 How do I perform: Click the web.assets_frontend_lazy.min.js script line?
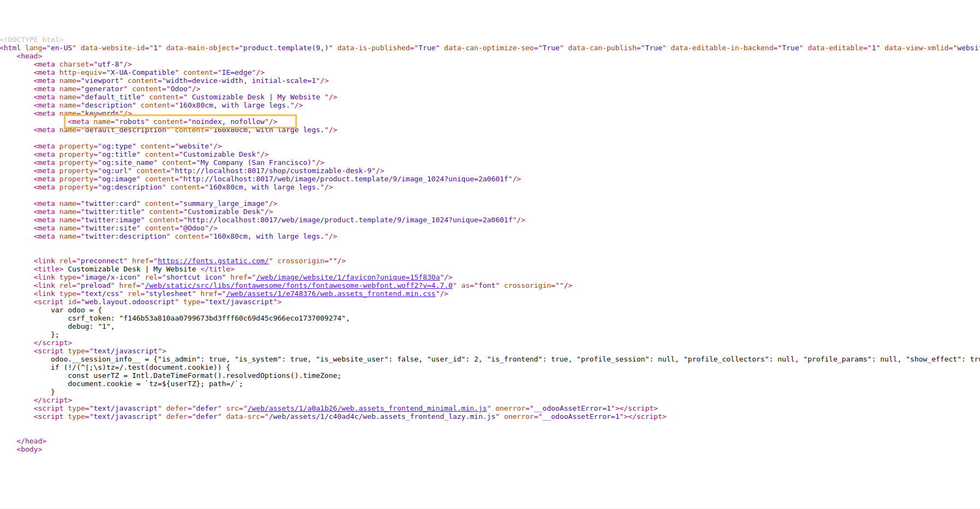(350, 417)
